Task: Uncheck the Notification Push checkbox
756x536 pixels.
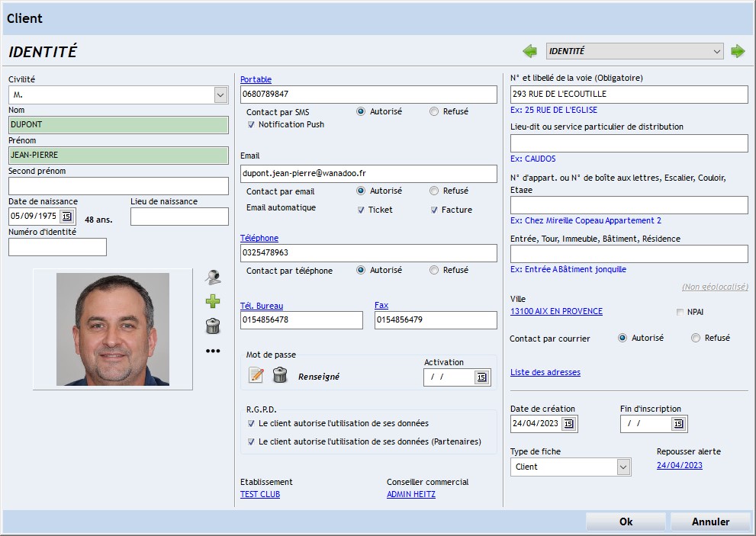Action: [251, 124]
